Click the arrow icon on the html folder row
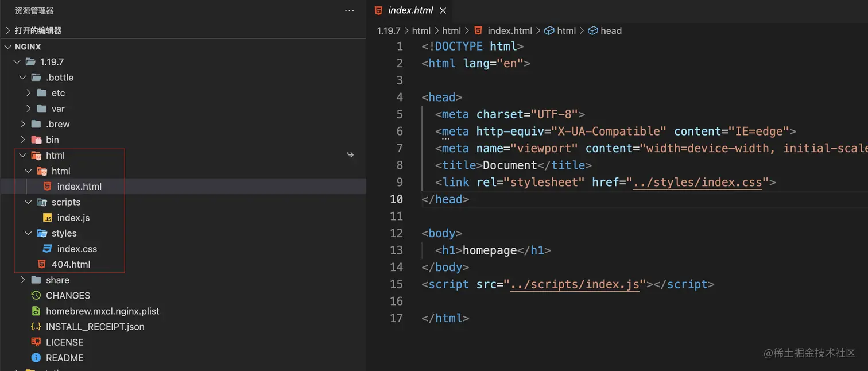 pos(350,155)
